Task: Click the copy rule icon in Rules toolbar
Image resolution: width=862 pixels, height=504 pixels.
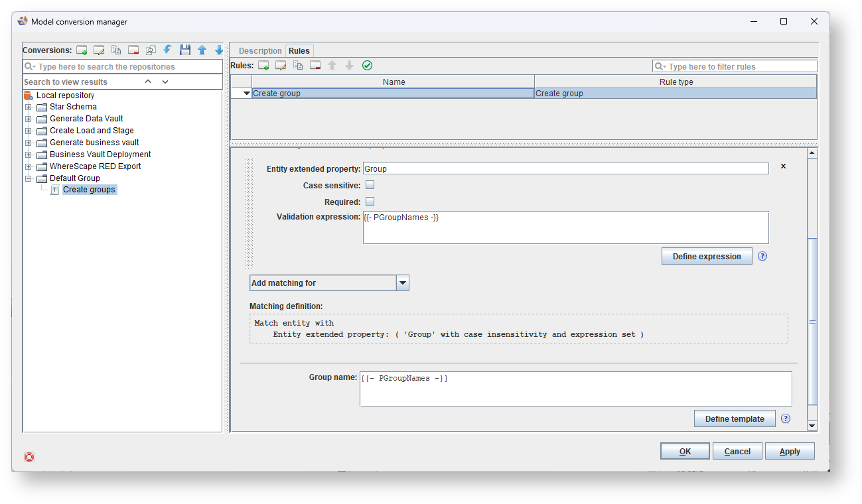Action: click(298, 66)
